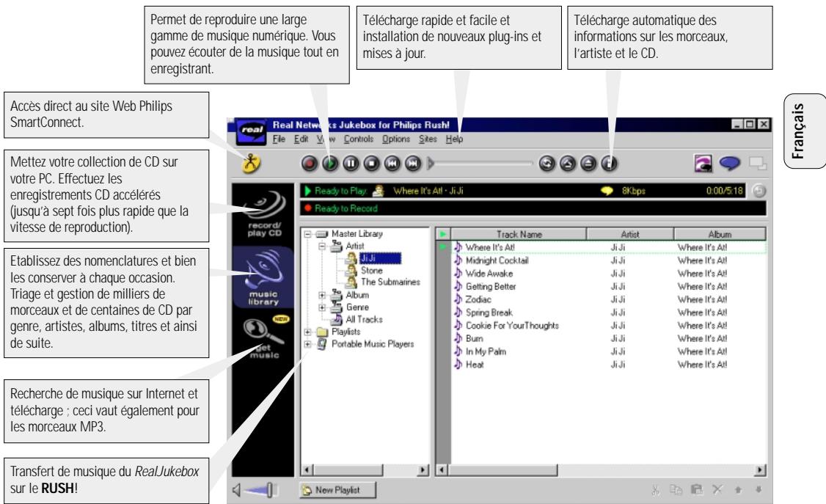This screenshot has height=504, width=826.
Task: Click the grayed window-mode icon in toolbar
Action: pos(758,164)
